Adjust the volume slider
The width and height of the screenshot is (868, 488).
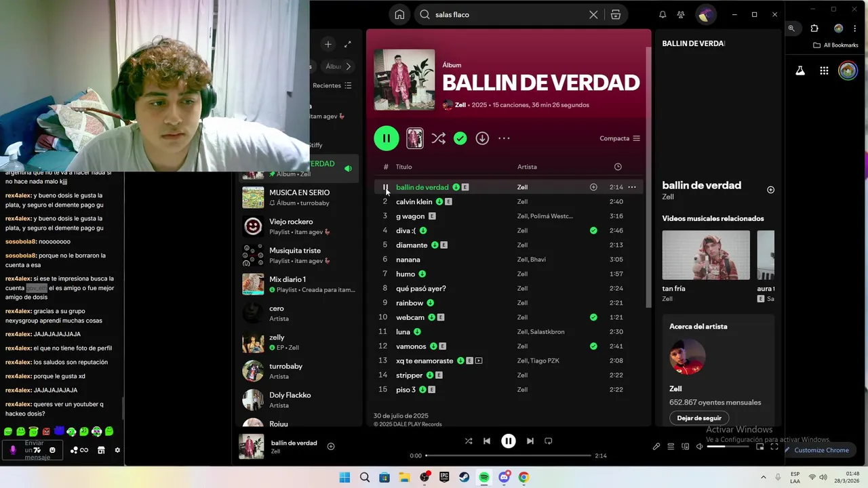[x=728, y=447]
